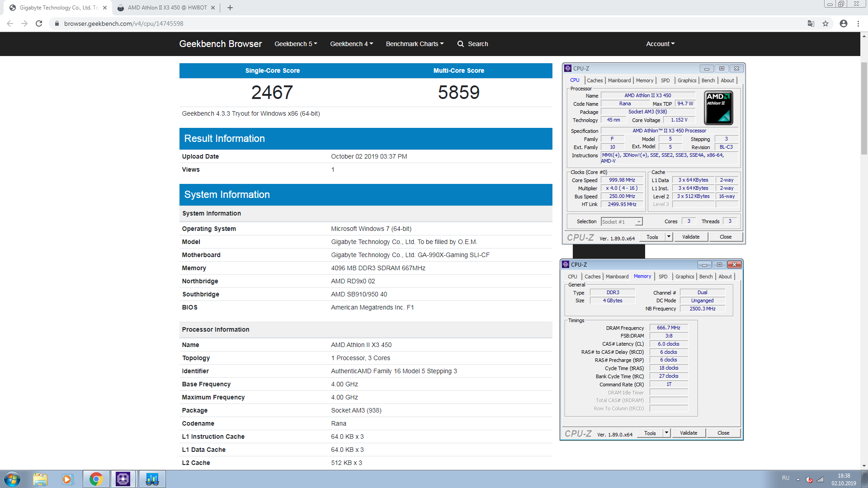Open About tab in lower CPU-Z window

click(x=725, y=277)
